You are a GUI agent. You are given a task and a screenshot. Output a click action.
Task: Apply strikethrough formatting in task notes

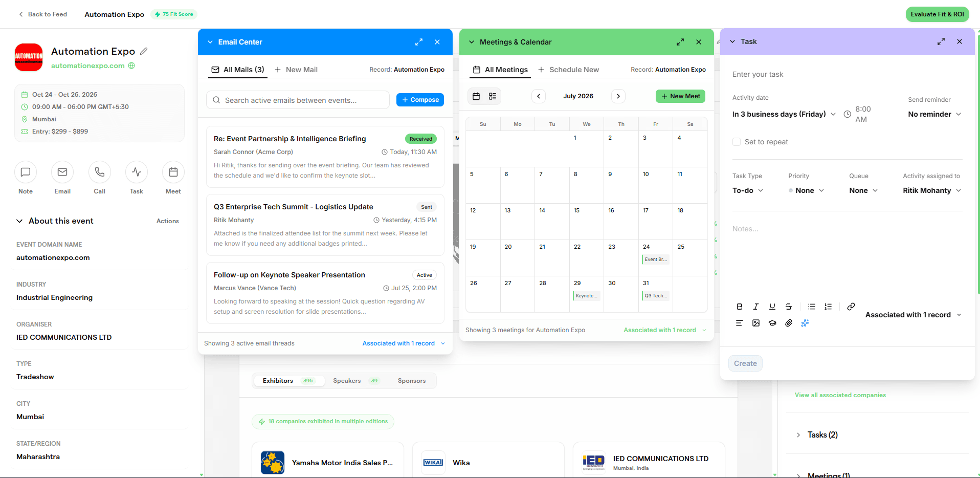pos(789,307)
